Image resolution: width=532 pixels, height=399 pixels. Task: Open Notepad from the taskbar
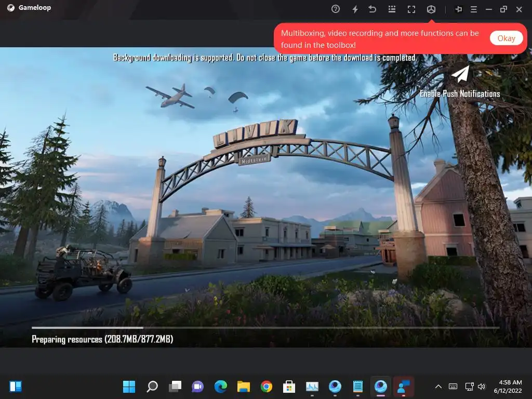pos(358,387)
